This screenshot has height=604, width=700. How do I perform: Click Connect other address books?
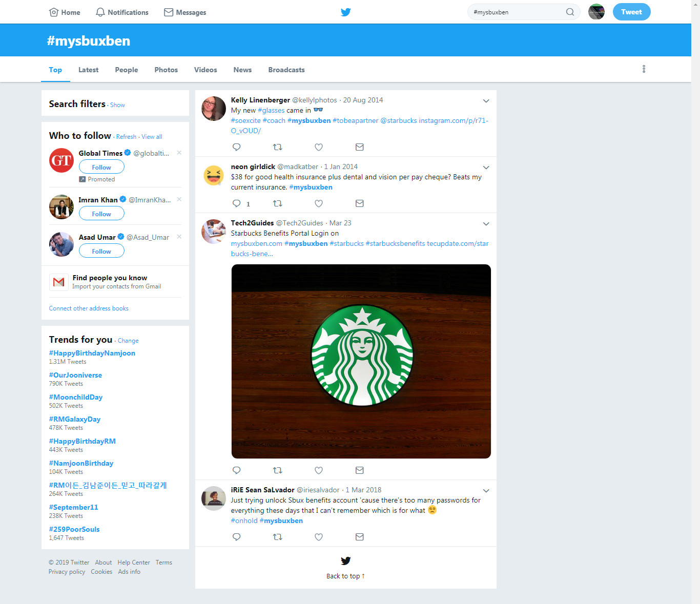coord(89,308)
